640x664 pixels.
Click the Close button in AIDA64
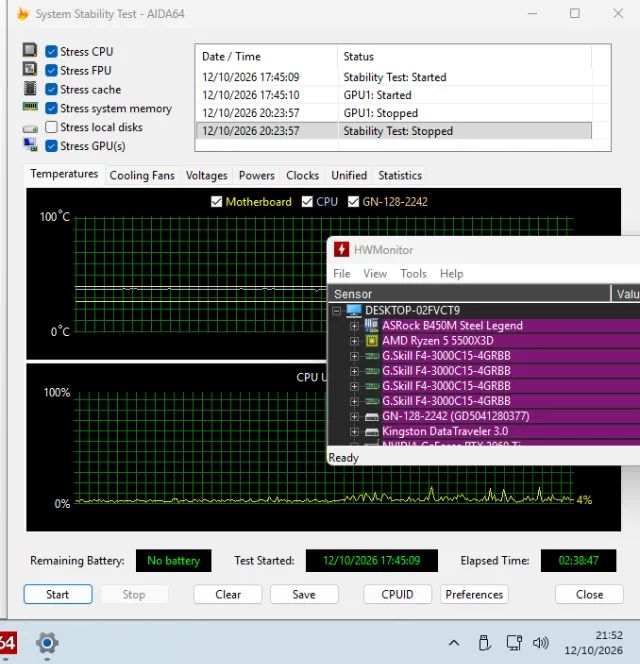589,595
